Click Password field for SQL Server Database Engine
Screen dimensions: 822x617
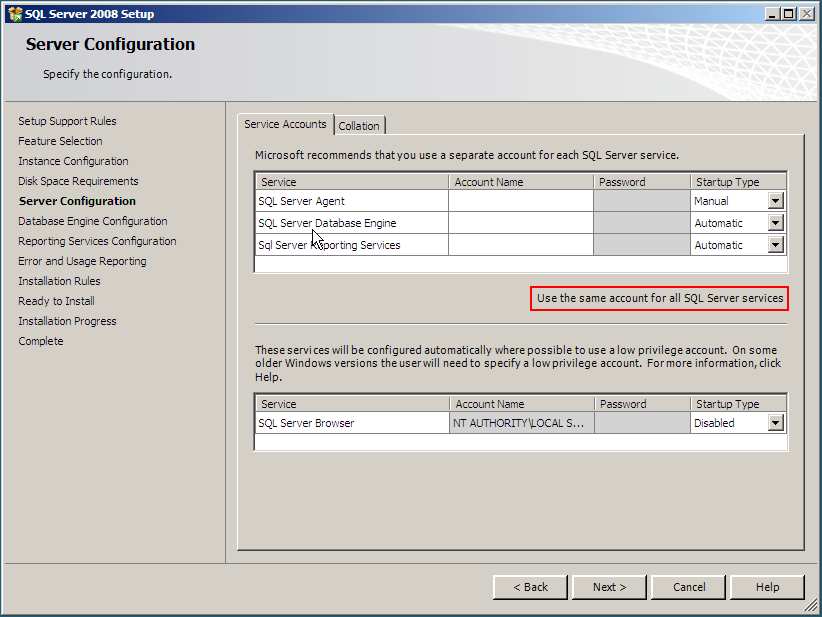click(642, 223)
